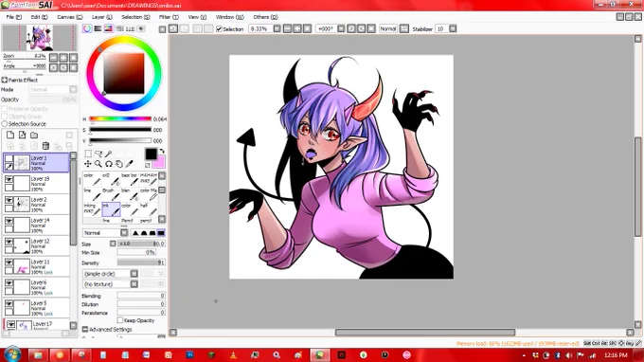Toggle visibility of Layer 14
The height and width of the screenshot is (362, 644).
point(9,221)
